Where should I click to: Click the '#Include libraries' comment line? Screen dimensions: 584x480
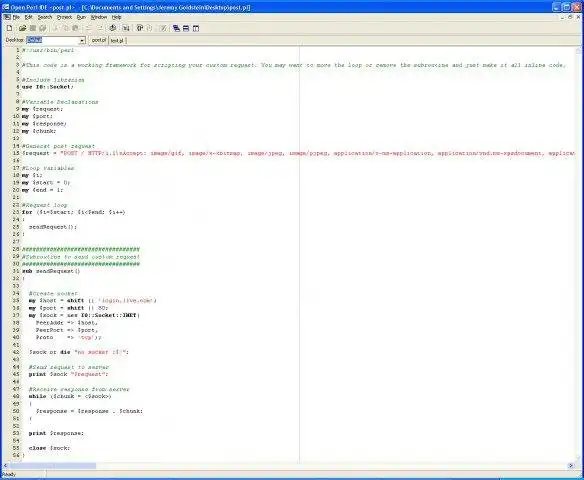[53, 80]
